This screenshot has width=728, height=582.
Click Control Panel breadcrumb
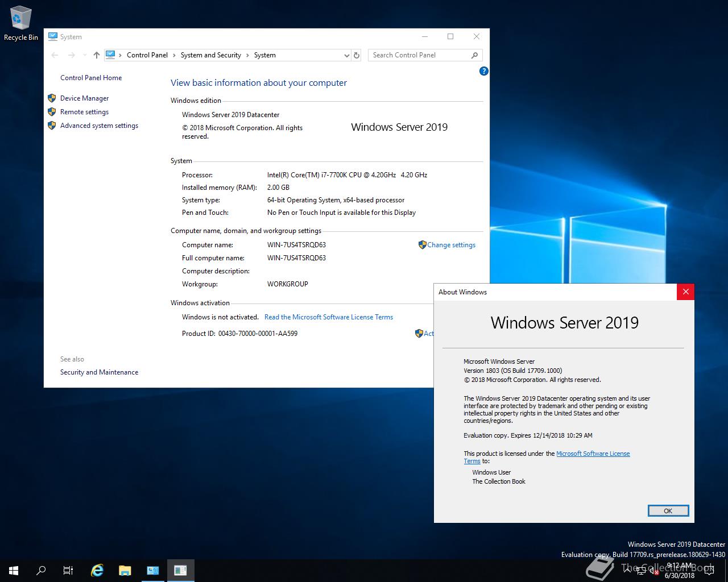(147, 55)
